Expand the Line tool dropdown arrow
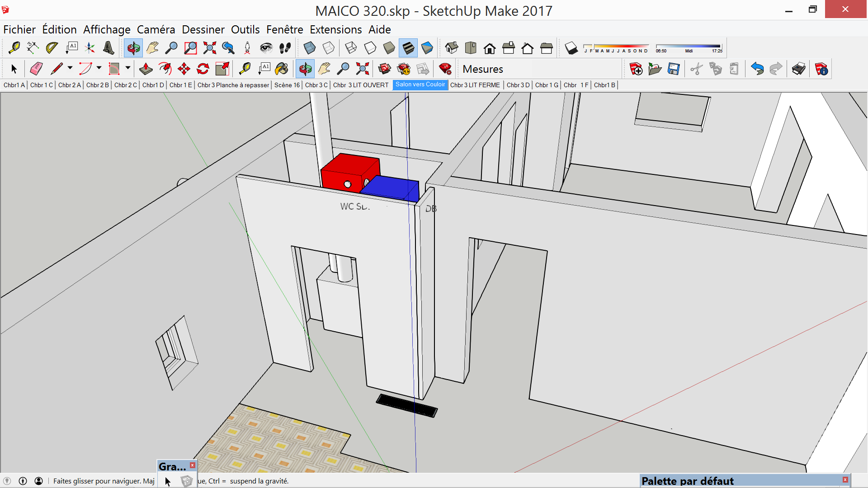The width and height of the screenshot is (868, 488). point(70,68)
